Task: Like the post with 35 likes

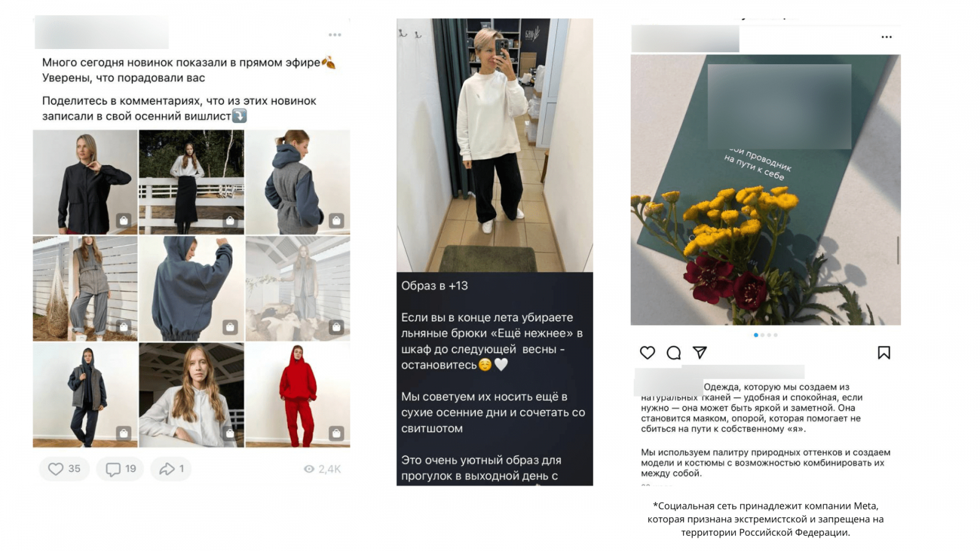Action: (x=64, y=469)
